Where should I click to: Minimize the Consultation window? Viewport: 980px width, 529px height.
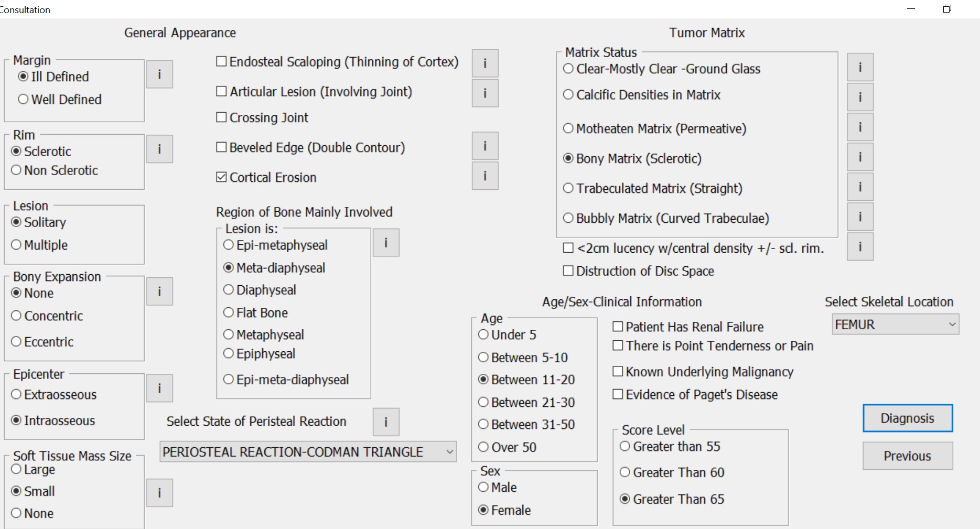pos(911,9)
